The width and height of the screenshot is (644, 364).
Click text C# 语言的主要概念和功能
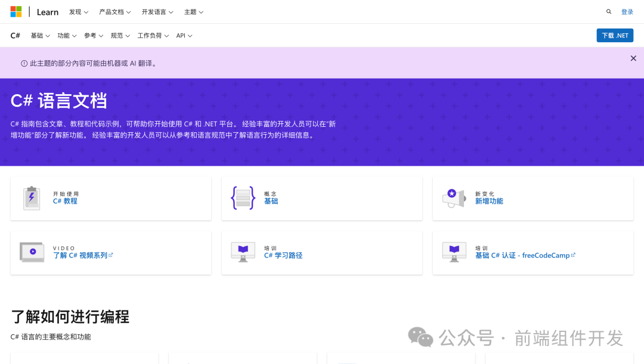tap(51, 337)
